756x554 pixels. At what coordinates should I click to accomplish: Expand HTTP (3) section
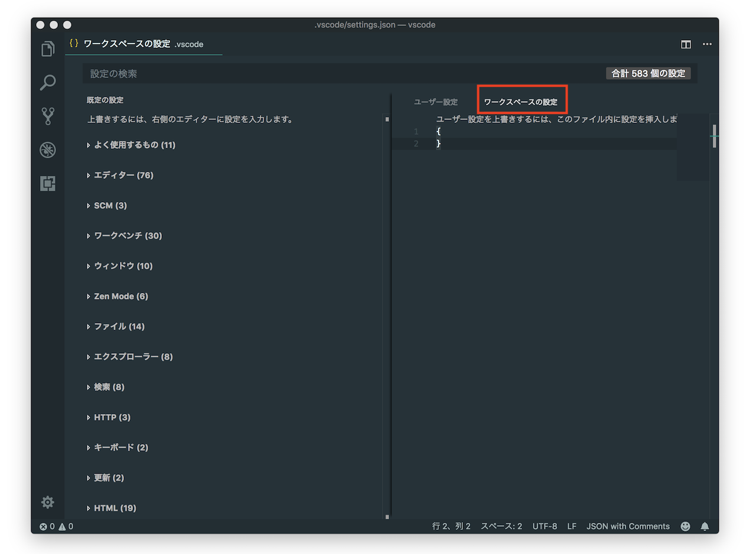[109, 417]
